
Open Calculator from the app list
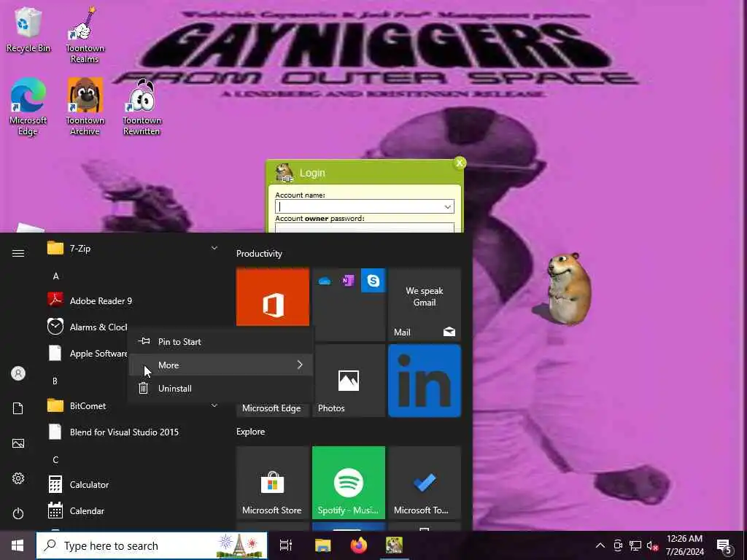point(133,485)
